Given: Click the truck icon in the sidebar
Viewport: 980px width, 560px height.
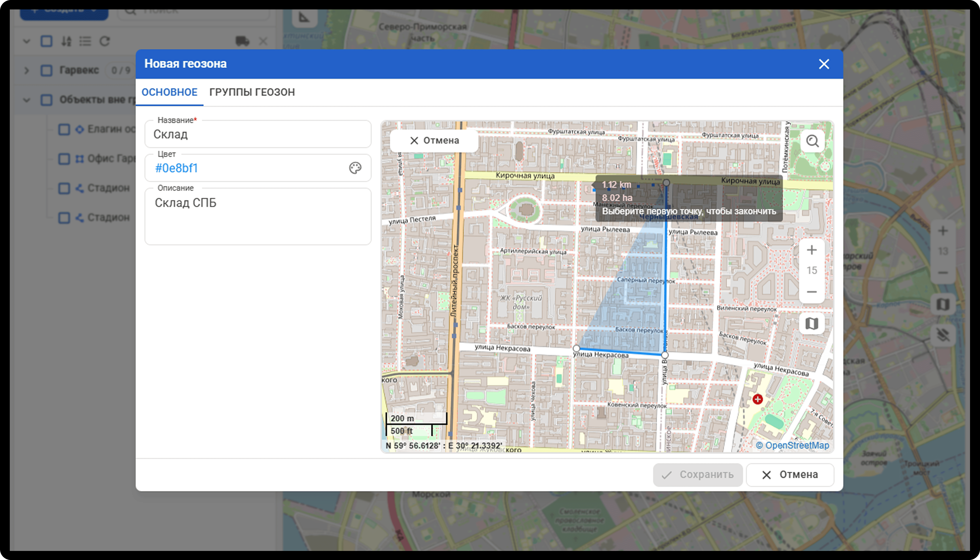Looking at the screenshot, I should coord(242,41).
